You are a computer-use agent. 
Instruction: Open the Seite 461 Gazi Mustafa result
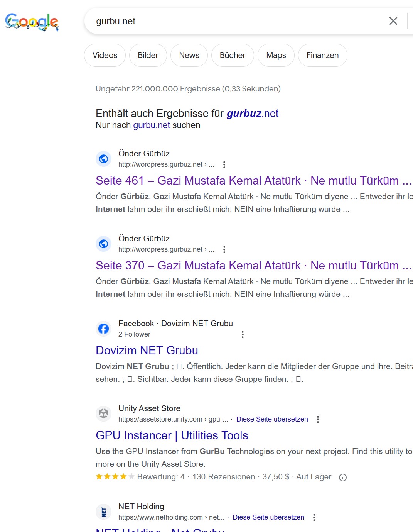(253, 181)
